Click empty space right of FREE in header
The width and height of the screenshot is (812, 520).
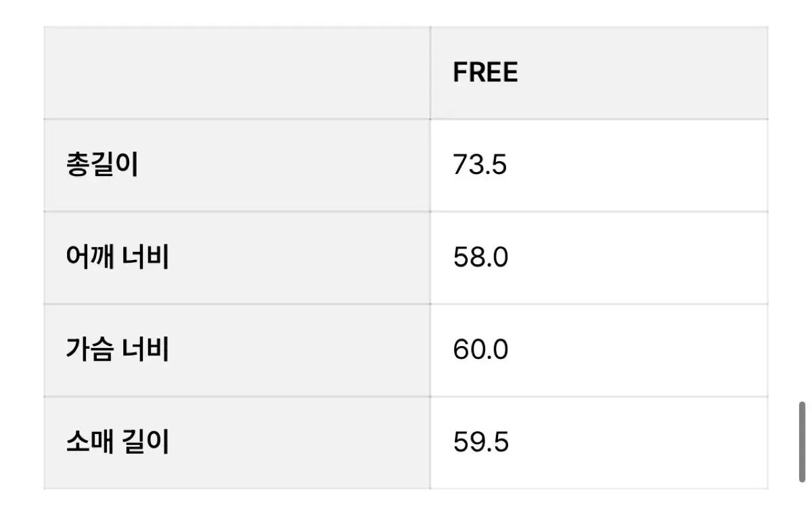pyautogui.click(x=643, y=73)
